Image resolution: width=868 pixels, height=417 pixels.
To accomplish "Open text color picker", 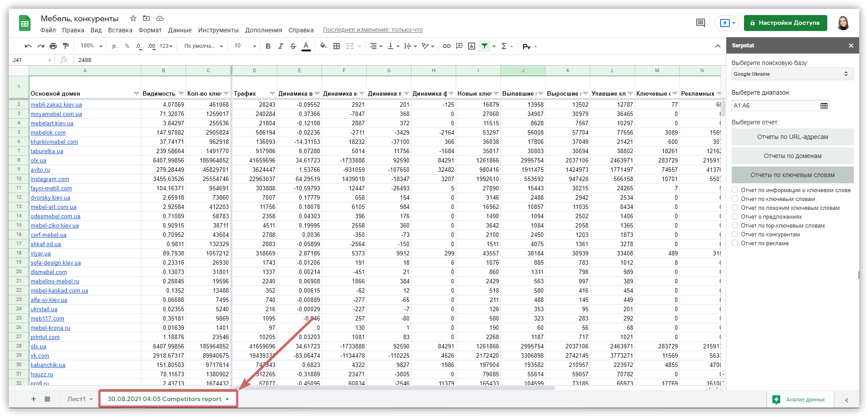I will point(306,46).
